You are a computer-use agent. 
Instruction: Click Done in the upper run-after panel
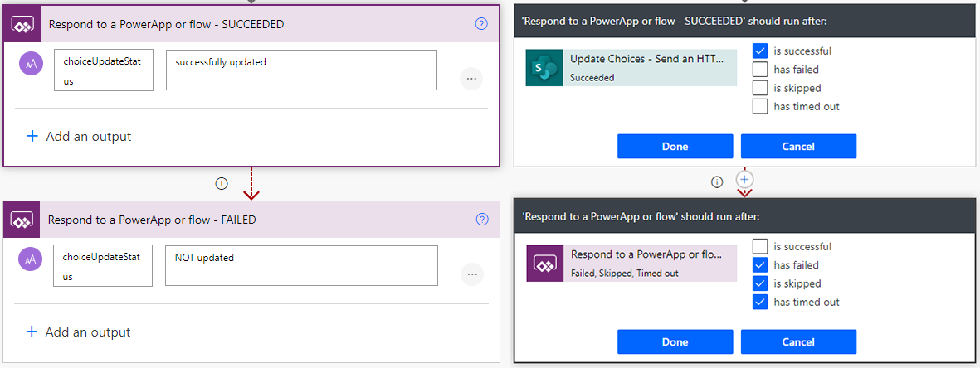coord(675,147)
